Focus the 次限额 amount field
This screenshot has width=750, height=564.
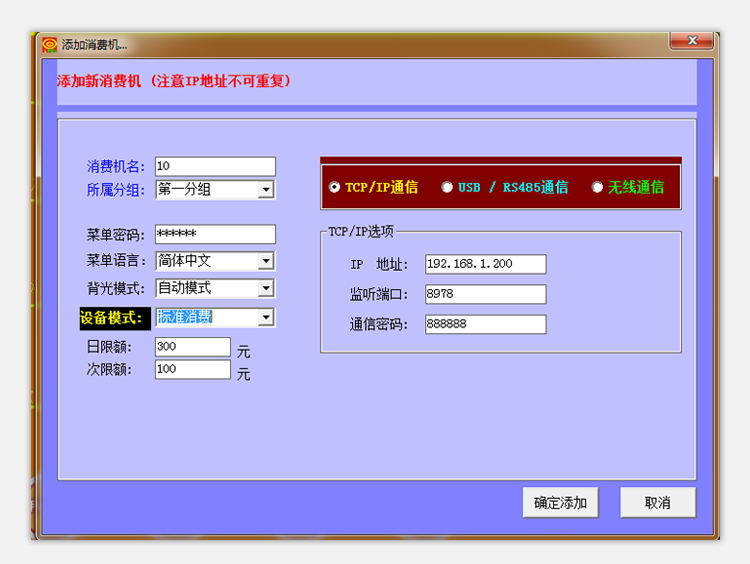tap(193, 369)
